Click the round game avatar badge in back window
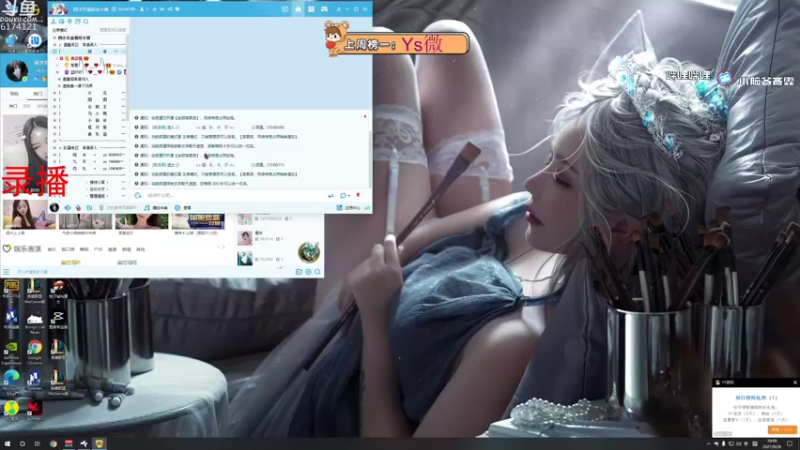Image resolution: width=800 pixels, height=450 pixels. (309, 252)
